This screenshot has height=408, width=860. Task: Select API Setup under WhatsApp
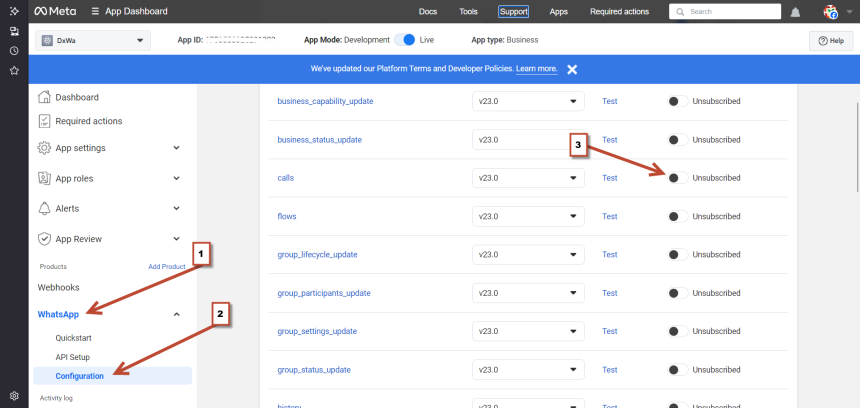pyautogui.click(x=72, y=357)
